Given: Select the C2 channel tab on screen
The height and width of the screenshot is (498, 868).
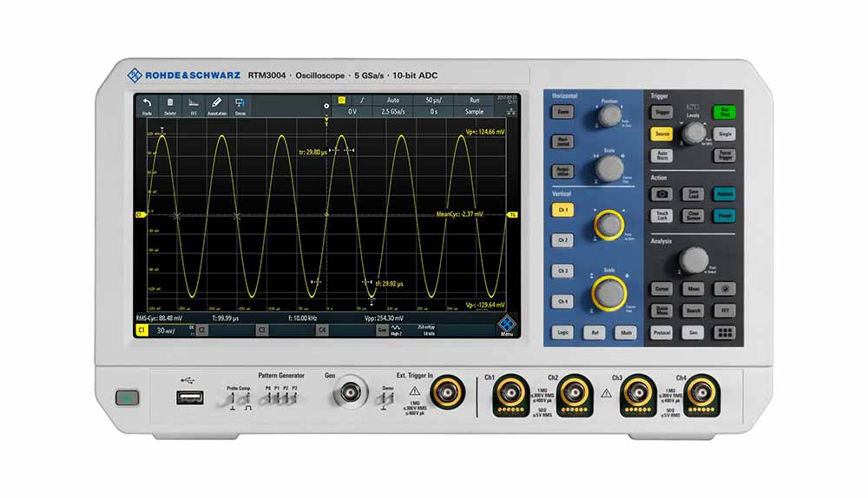Looking at the screenshot, I should [201, 331].
